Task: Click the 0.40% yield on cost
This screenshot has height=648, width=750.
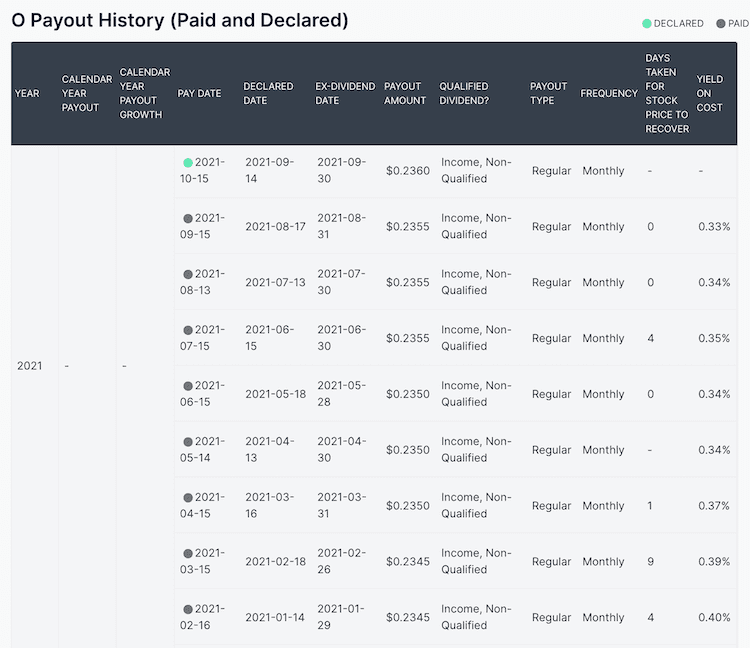Action: click(x=714, y=617)
